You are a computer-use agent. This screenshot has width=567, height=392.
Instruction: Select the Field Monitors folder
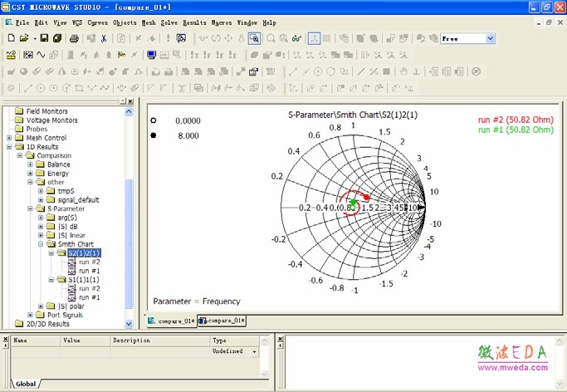point(47,111)
